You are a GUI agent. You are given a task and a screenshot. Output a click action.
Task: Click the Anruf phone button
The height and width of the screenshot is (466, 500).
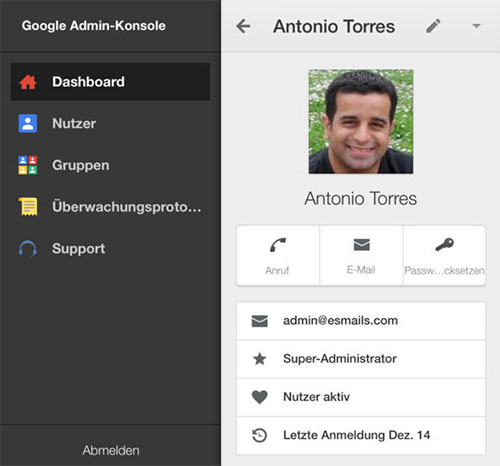tap(278, 256)
